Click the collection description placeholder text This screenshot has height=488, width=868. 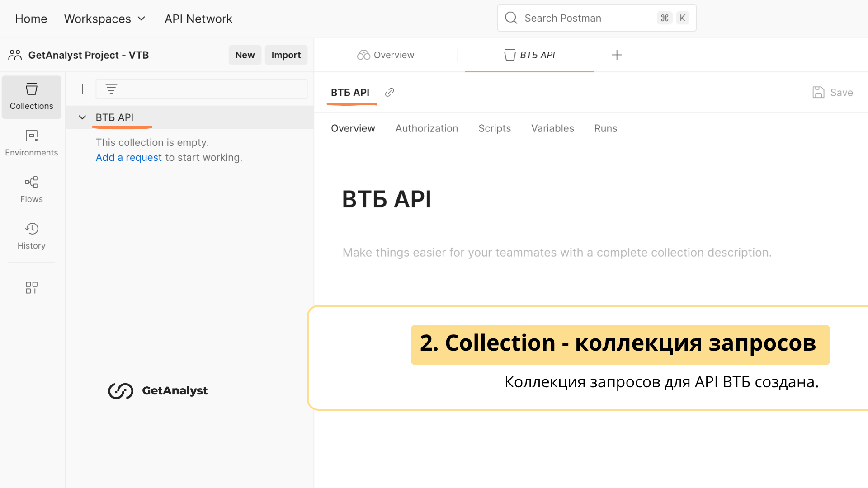557,252
